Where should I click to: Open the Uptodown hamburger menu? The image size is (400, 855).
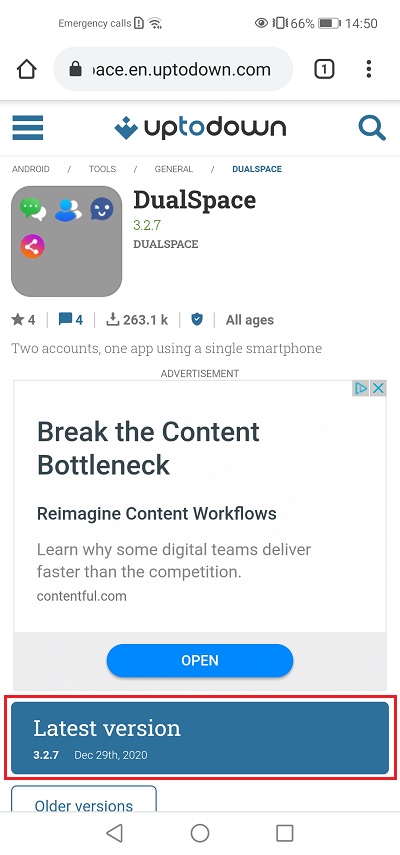click(x=28, y=128)
